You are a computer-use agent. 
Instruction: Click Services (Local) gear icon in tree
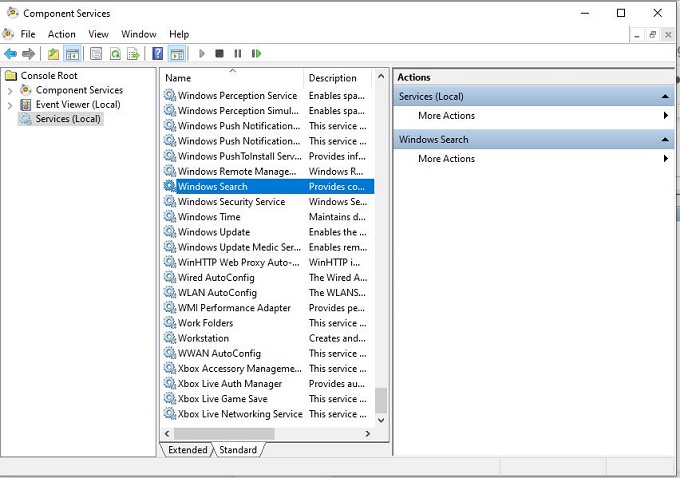[26, 119]
